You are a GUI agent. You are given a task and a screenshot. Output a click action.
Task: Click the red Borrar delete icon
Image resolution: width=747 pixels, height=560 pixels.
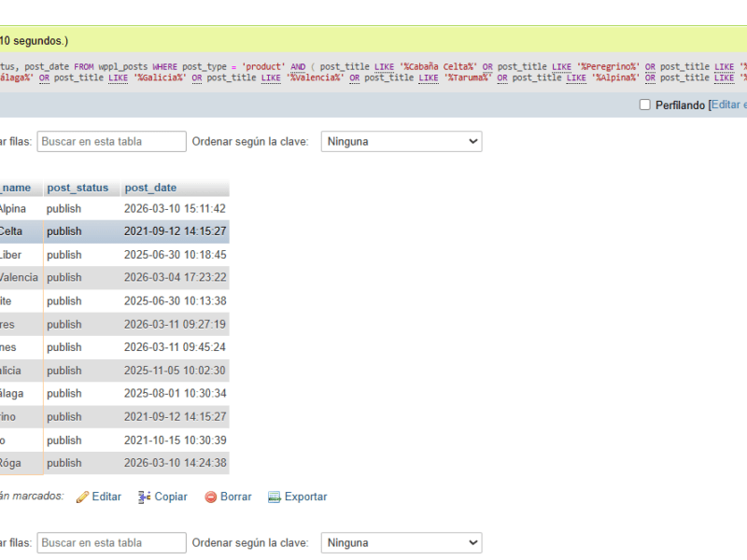[211, 497]
